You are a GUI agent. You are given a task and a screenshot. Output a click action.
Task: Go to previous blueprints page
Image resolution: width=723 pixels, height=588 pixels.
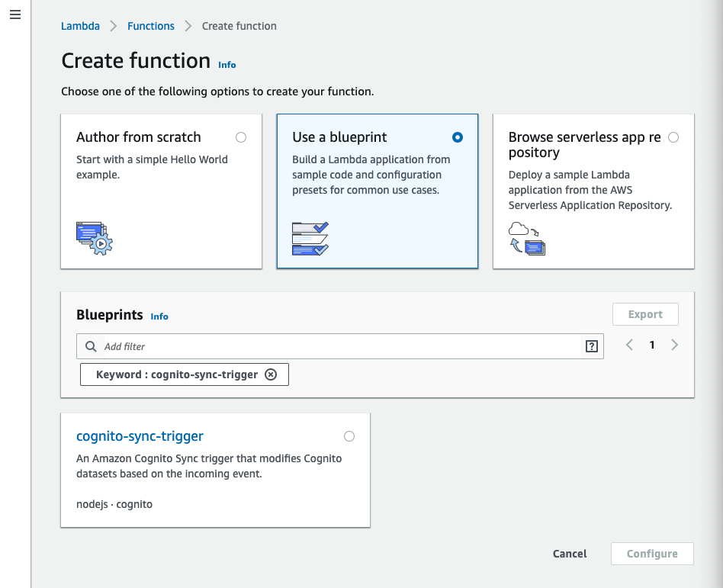point(629,345)
